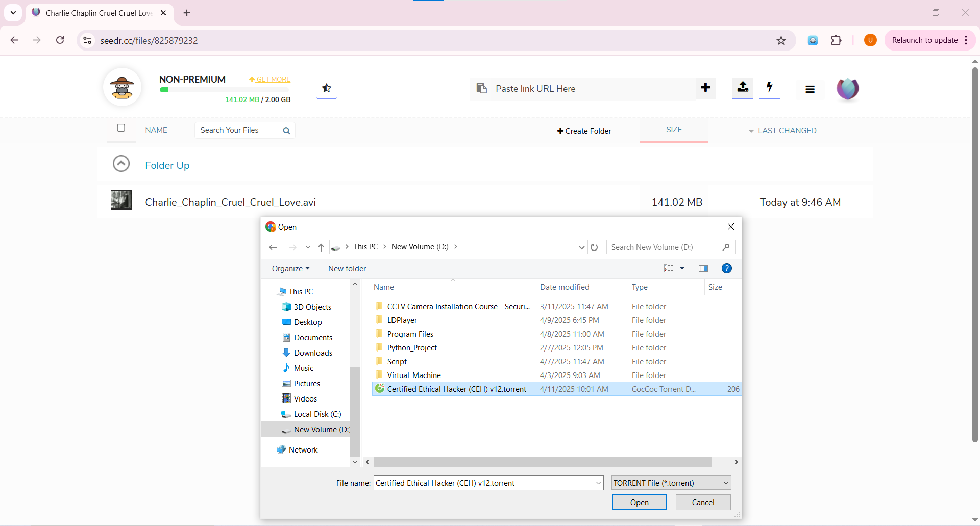980x526 pixels.
Task: Click the video thumbnail of Charlie Chaplin file
Action: [x=121, y=200]
